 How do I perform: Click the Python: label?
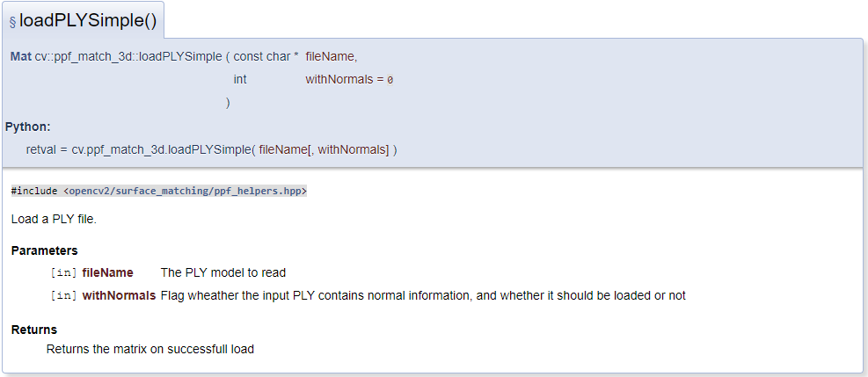coord(27,127)
